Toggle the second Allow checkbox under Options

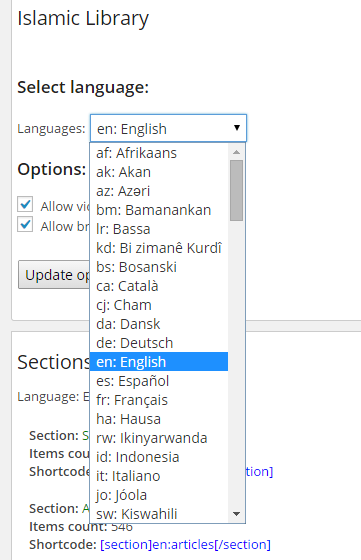pos(25,224)
